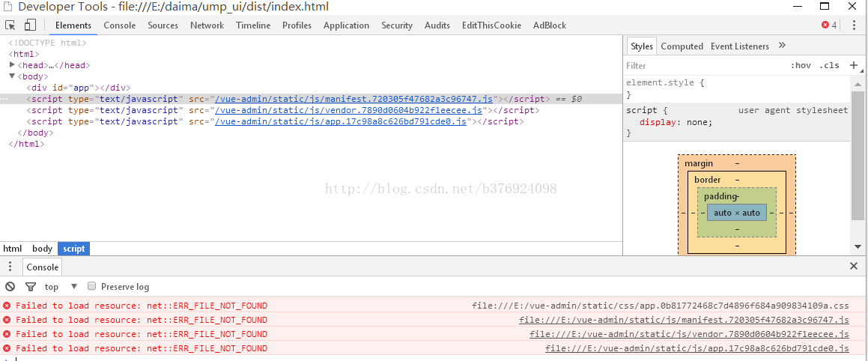Open the AdBlock tab
868x361 pixels.
coord(550,25)
